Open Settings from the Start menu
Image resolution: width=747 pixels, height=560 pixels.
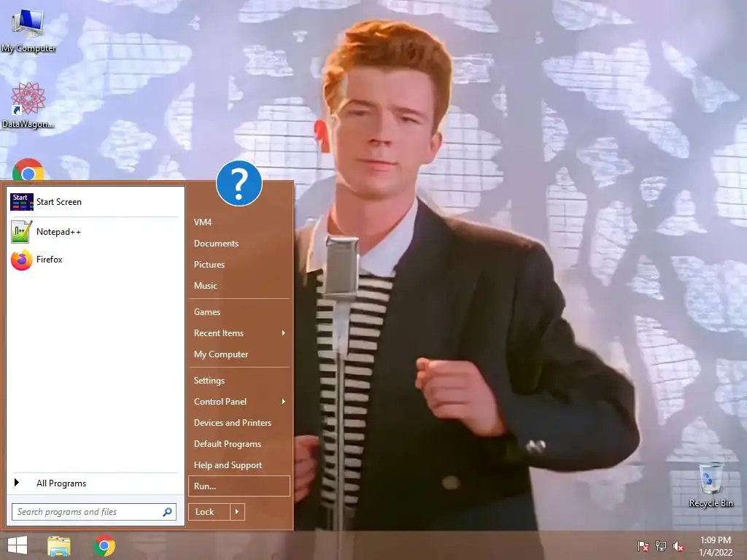click(239, 381)
